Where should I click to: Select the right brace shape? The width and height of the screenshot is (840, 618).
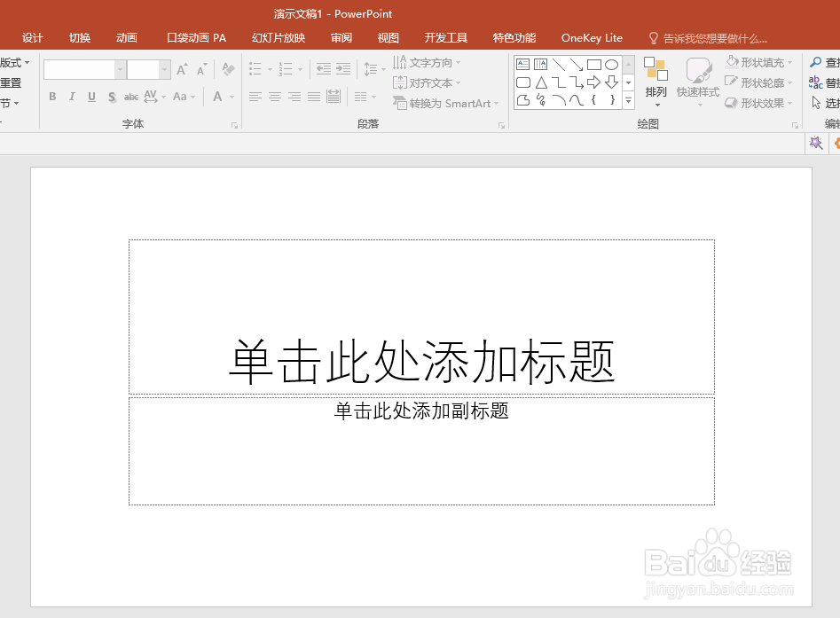[612, 100]
